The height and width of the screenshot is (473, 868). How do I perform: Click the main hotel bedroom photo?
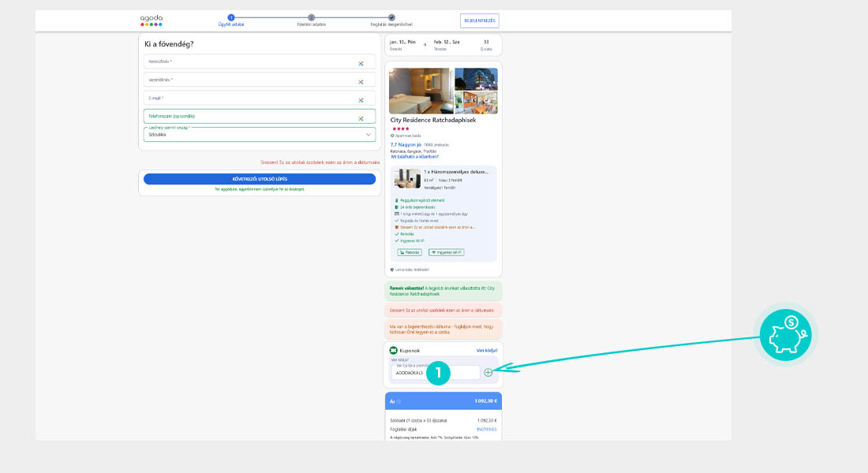(x=421, y=91)
